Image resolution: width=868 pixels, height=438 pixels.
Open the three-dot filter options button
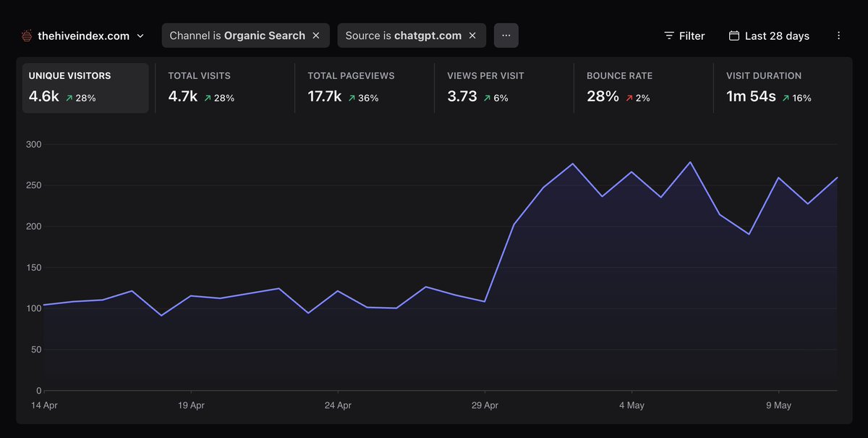(506, 35)
